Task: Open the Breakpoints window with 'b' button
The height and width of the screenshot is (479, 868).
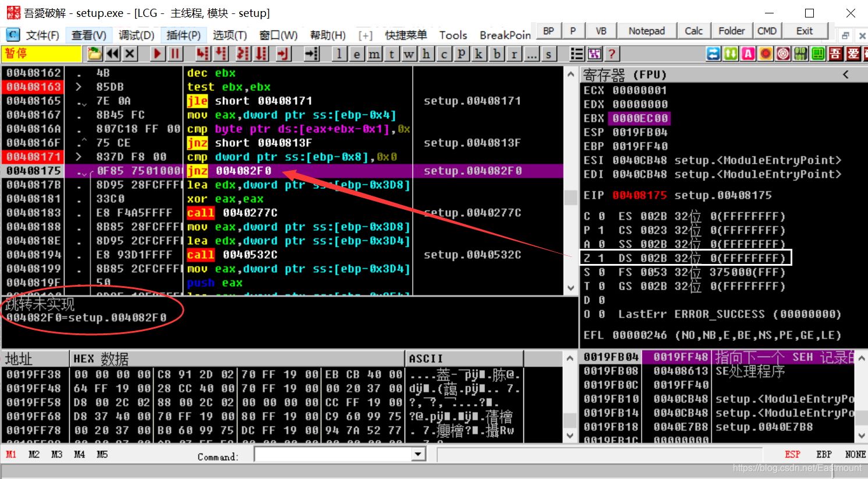Action: [x=497, y=54]
